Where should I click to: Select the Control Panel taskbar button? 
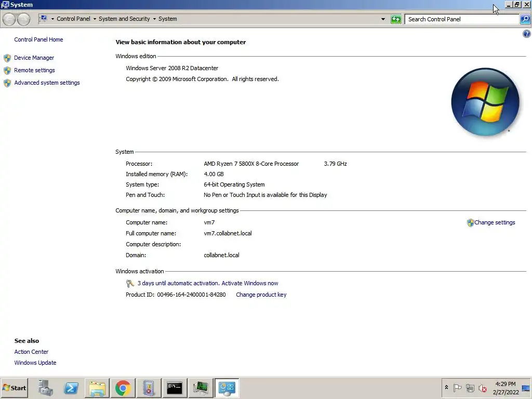(227, 388)
